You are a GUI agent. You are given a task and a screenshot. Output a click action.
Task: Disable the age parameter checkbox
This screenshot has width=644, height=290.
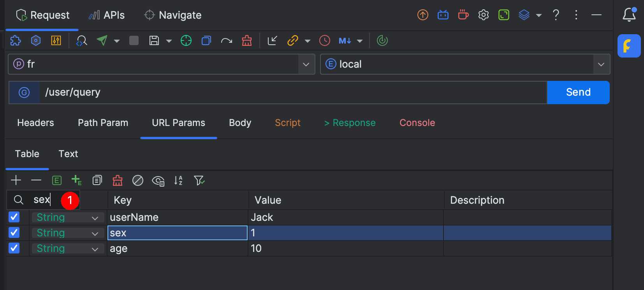[14, 248]
